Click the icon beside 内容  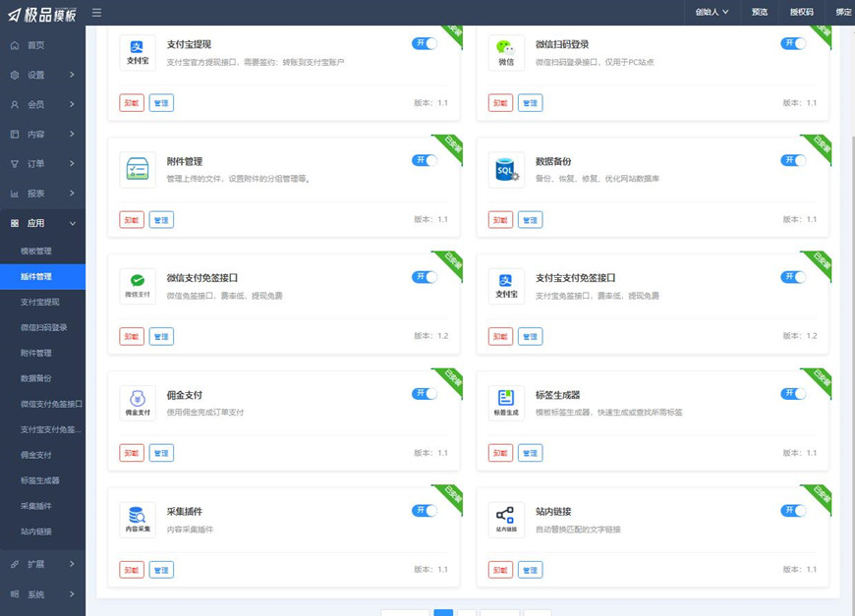click(15, 134)
